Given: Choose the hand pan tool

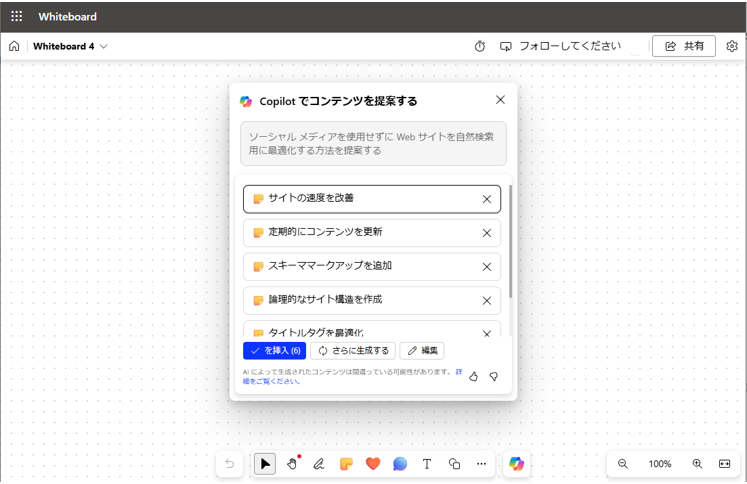Looking at the screenshot, I should pyautogui.click(x=293, y=464).
